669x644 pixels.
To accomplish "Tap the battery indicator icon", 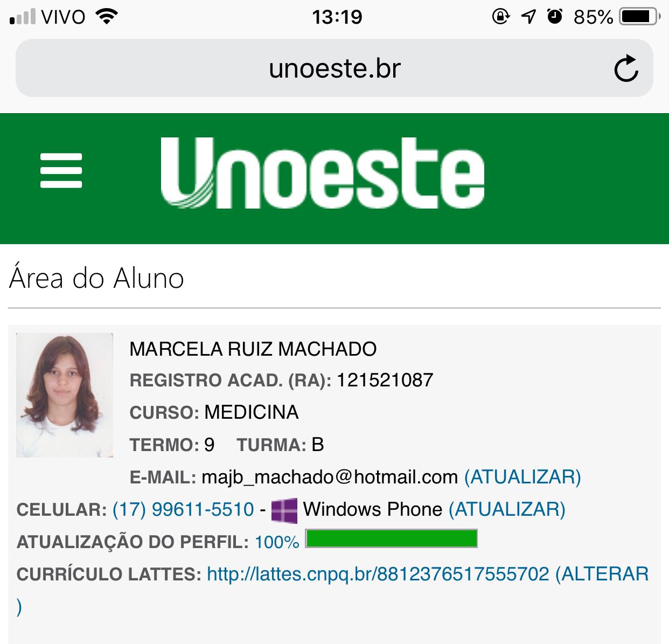I will coord(640,17).
